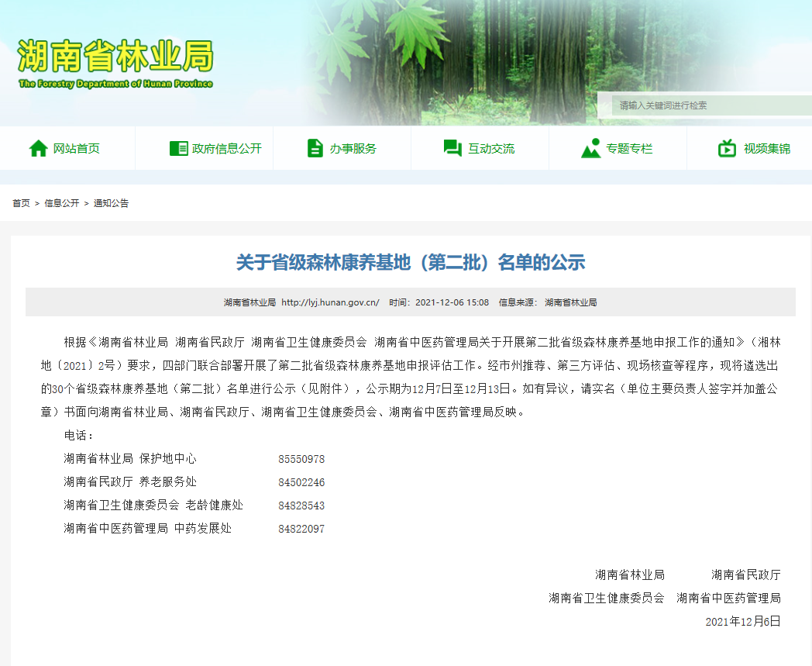Image resolution: width=812 pixels, height=666 pixels.
Task: Click the file icon beside 办事服务
Action: tap(315, 148)
